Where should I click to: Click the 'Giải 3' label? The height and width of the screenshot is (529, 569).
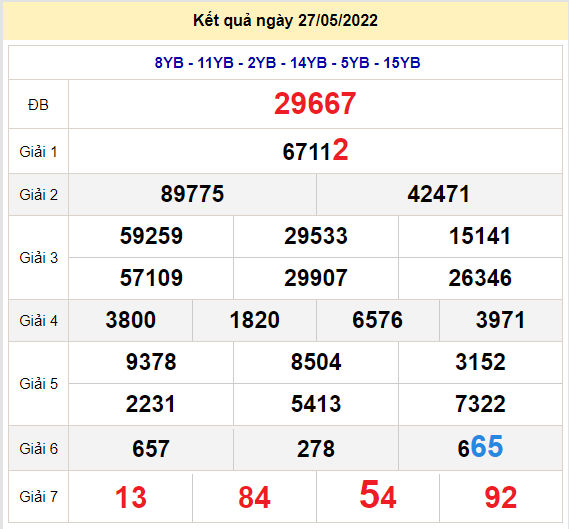[38, 258]
